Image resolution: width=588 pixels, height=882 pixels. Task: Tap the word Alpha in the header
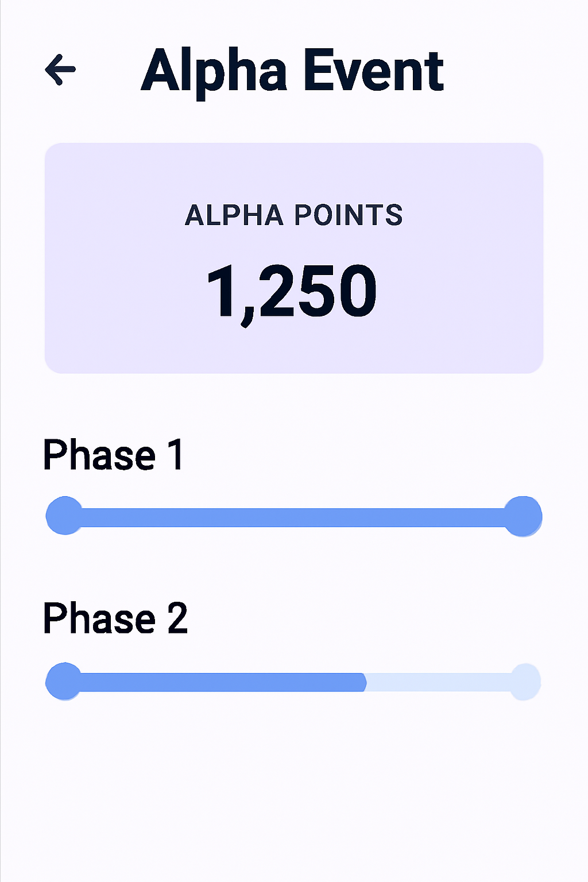tap(214, 72)
